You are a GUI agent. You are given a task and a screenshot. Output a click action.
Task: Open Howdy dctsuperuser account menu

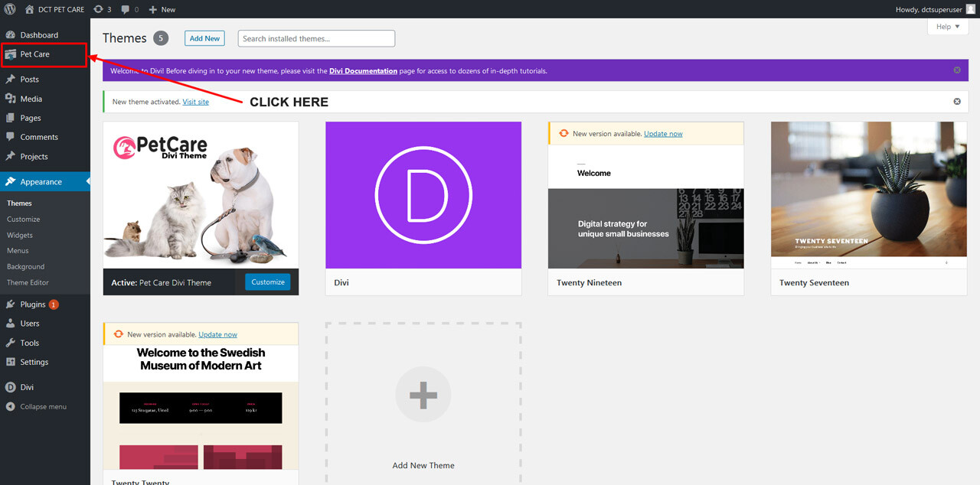pyautogui.click(x=936, y=9)
